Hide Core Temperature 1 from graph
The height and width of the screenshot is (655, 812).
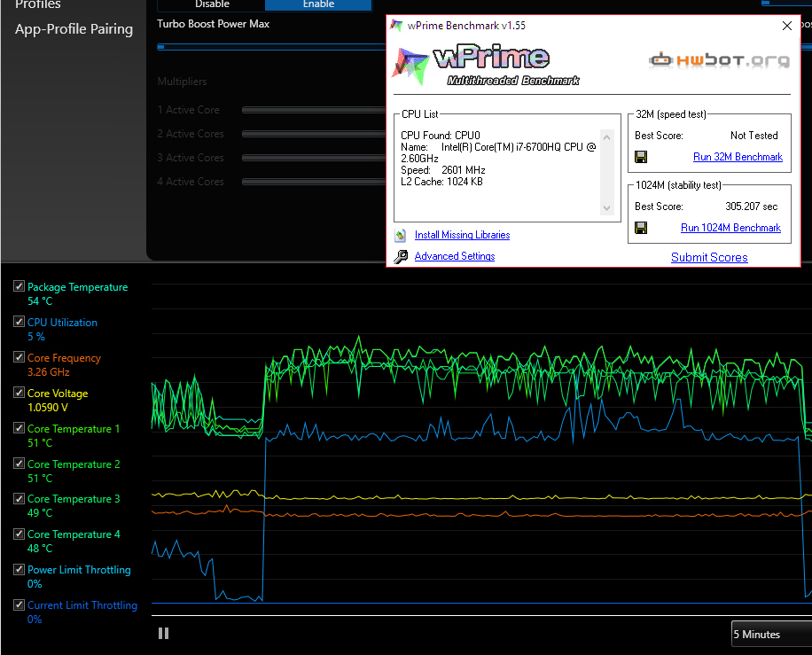(x=20, y=428)
